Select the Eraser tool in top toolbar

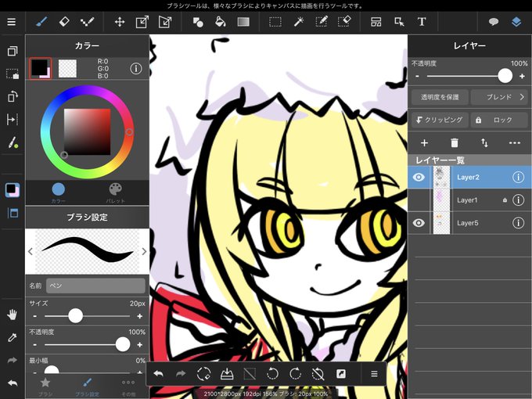(64, 22)
